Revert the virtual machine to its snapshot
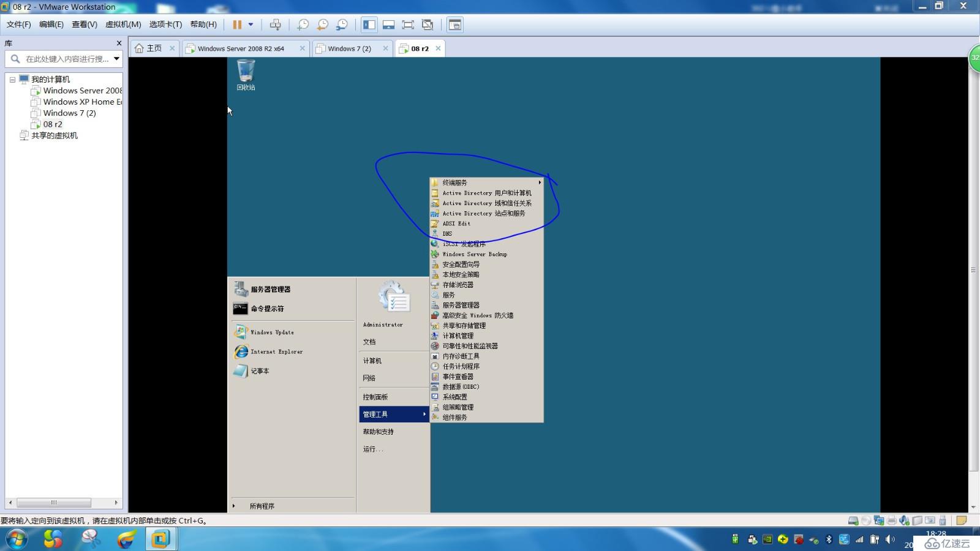Screen dimensions: 980x551 [x=322, y=24]
